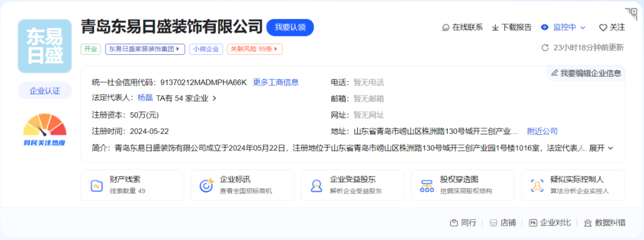
Task: Open the 东易日盛家居装饰集团 tag
Action: click(x=144, y=50)
